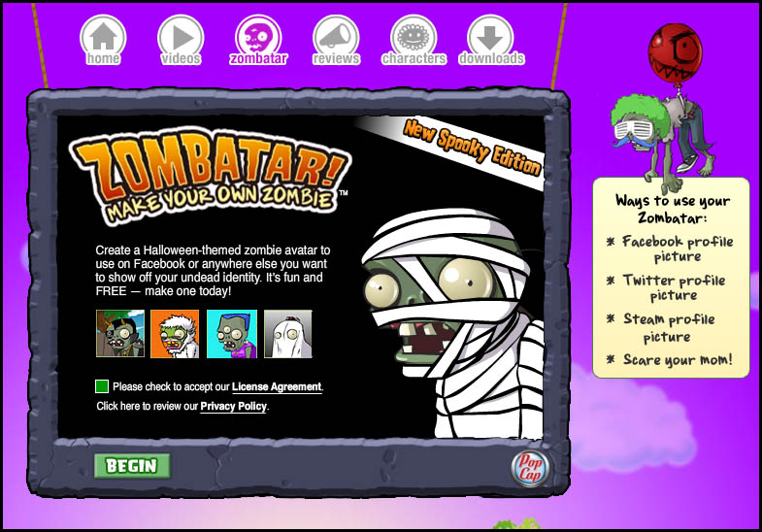Select the ghost-sheet zombie thumbnail
The height and width of the screenshot is (532, 762).
click(288, 334)
